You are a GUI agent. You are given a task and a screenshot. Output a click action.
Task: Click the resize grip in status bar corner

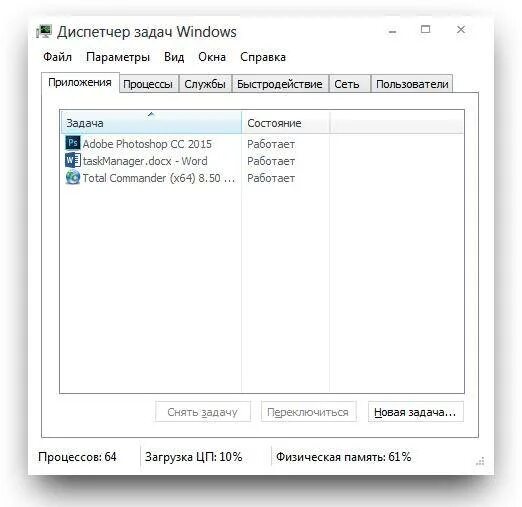480,462
